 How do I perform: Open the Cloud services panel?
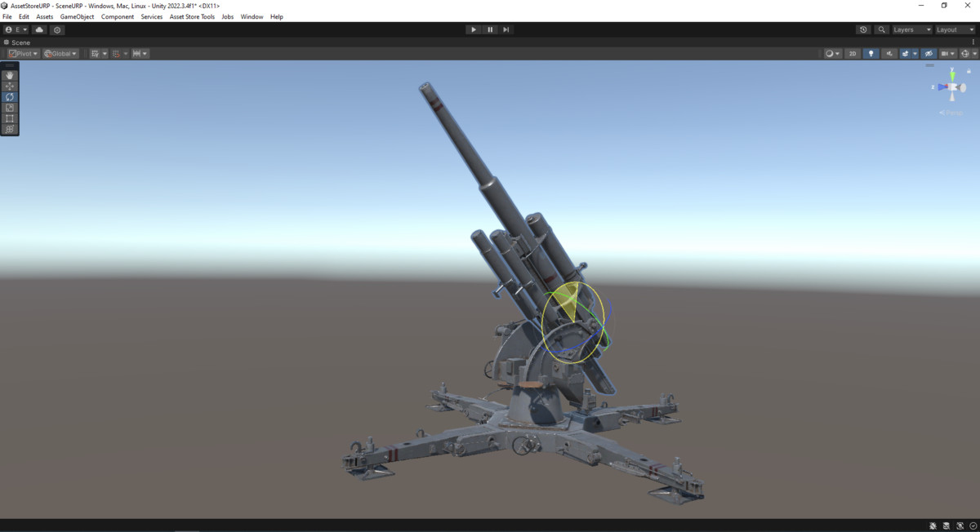coord(39,29)
